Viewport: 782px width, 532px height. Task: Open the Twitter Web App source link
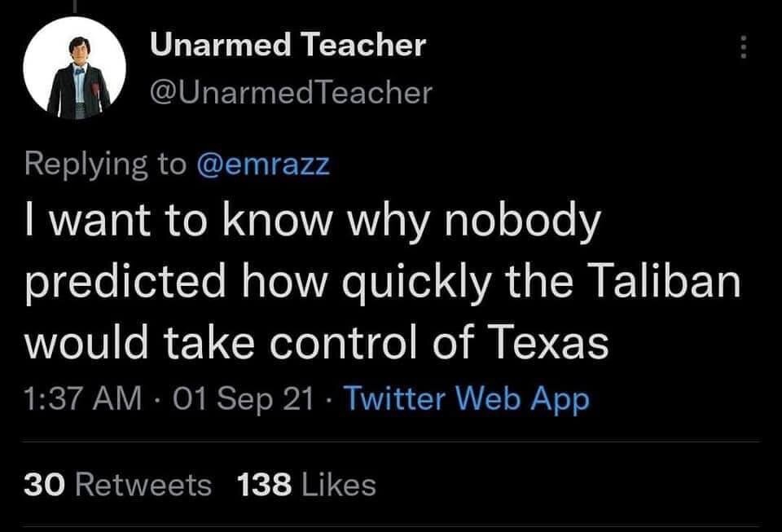466,399
